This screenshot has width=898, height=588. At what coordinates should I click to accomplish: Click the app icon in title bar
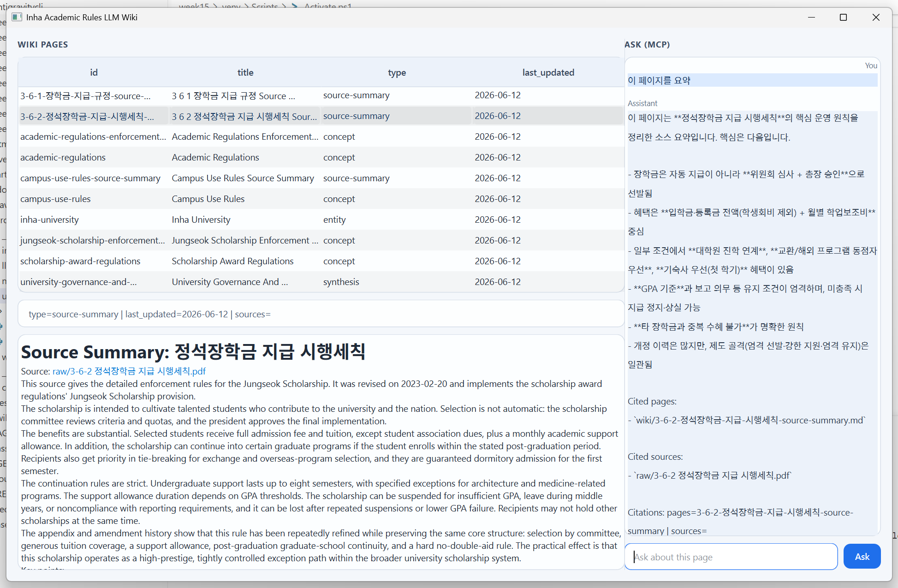pyautogui.click(x=17, y=17)
